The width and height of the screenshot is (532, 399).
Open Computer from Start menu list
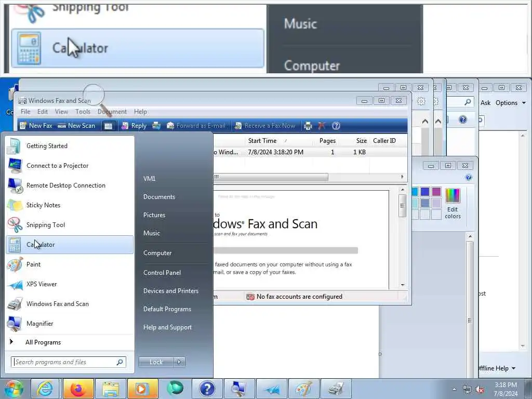(157, 253)
